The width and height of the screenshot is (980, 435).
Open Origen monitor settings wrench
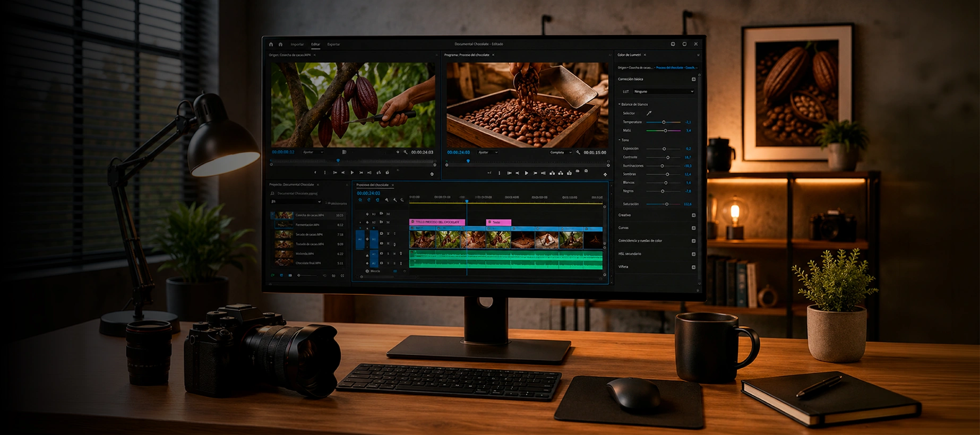(x=406, y=152)
